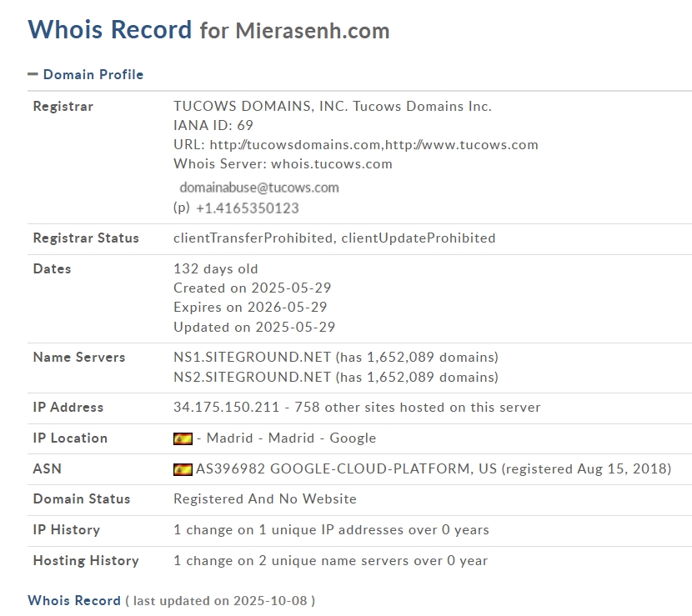The width and height of the screenshot is (692, 616).
Task: Open the Domain Profile heading link
Action: tap(93, 74)
